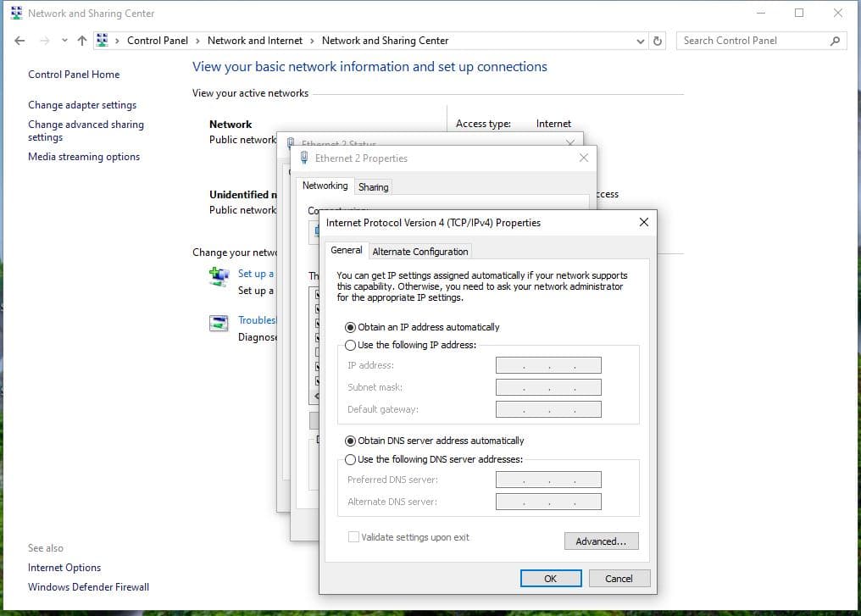The height and width of the screenshot is (616, 861).
Task: Expand the address bar history dropdown
Action: coord(640,41)
